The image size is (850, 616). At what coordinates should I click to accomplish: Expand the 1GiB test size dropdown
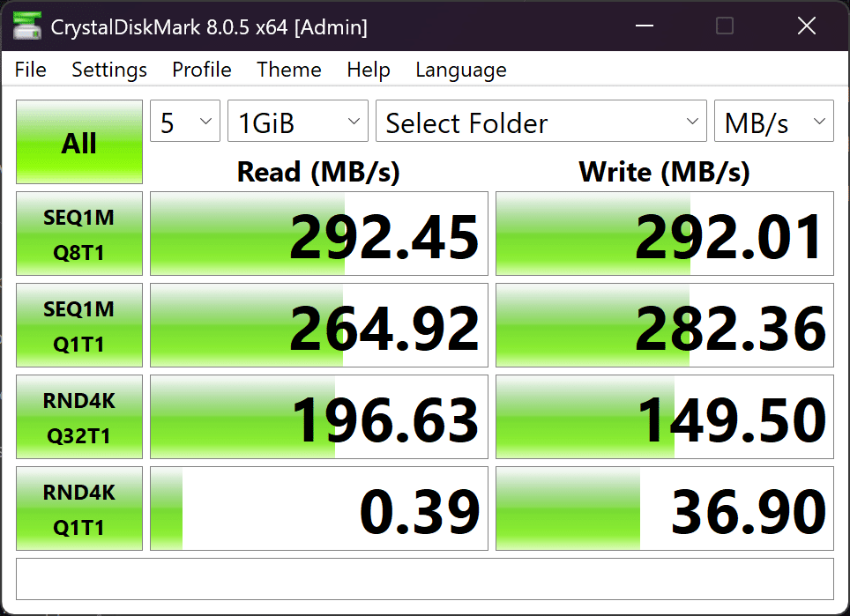[298, 122]
